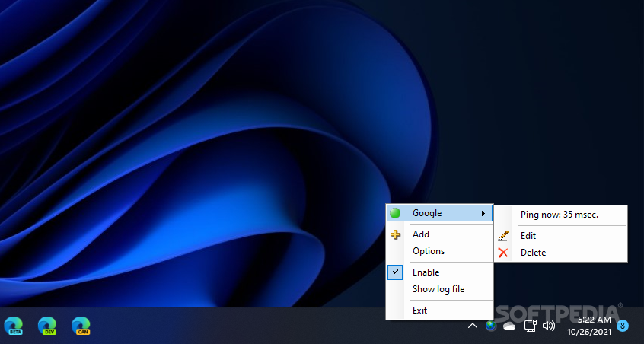
Task: Click Ping now: 35 msec. entry
Action: [x=560, y=215]
